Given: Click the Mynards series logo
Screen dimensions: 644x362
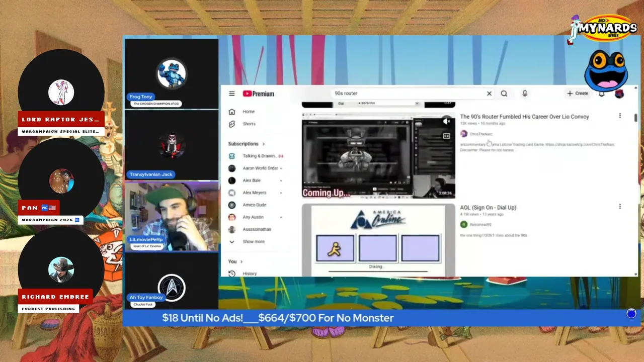Looking at the screenshot, I should tap(603, 29).
